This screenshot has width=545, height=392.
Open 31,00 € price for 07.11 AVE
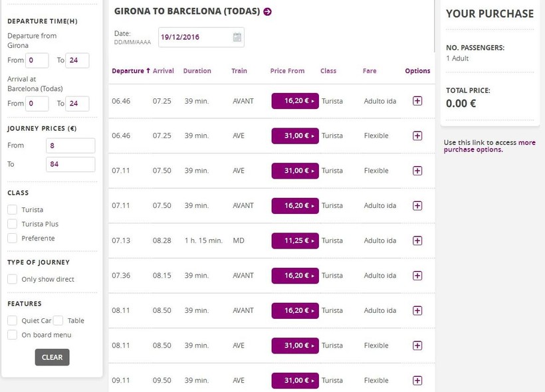pos(295,171)
